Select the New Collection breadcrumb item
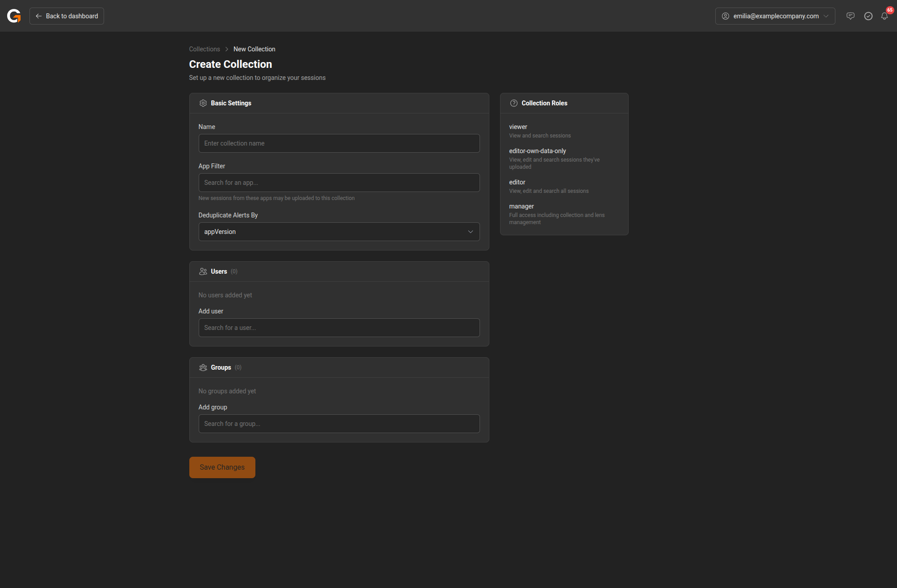Screen dimensions: 897x588 coord(254,49)
